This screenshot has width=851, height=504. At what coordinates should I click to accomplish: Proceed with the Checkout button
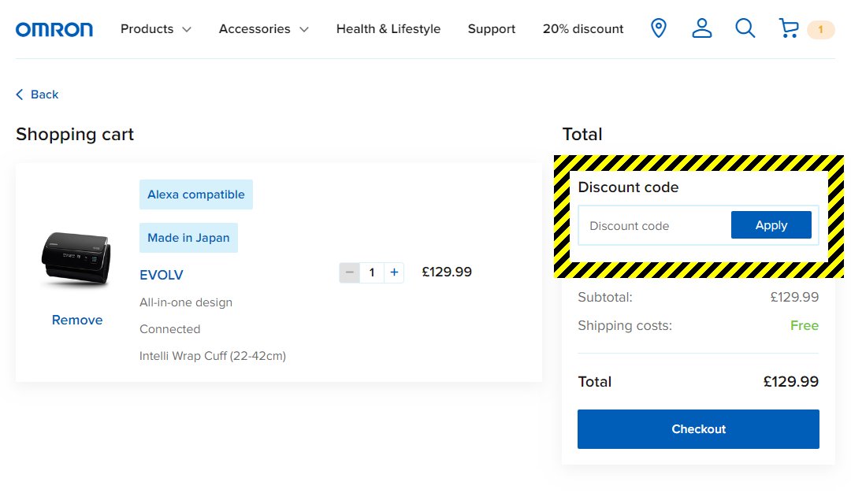(698, 429)
